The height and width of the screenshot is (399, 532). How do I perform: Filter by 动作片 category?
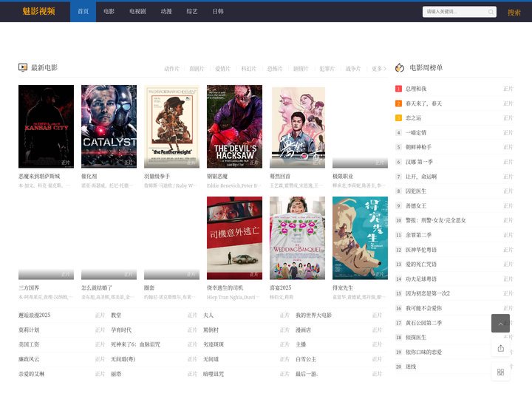[171, 69]
